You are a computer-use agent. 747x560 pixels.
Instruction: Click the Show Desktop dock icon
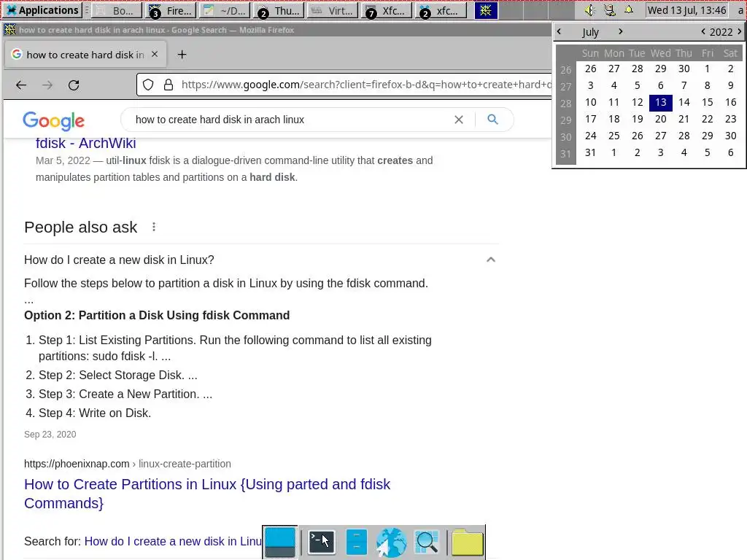coord(280,542)
